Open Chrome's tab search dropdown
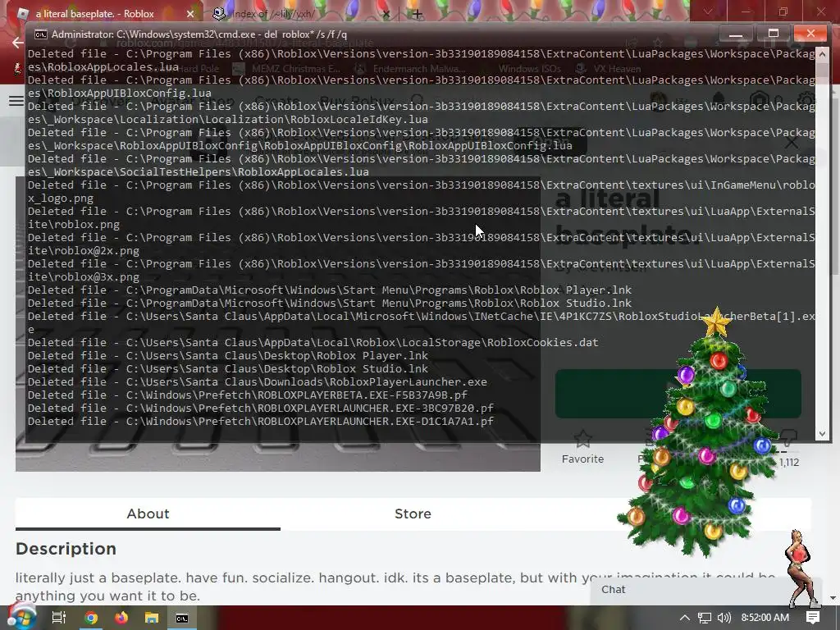The height and width of the screenshot is (630, 840). click(708, 11)
